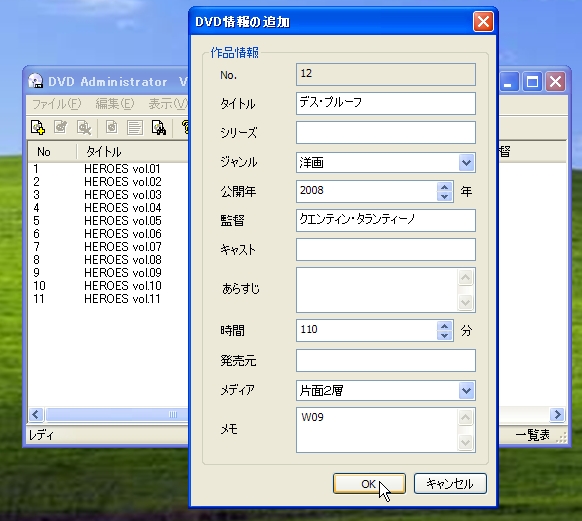The width and height of the screenshot is (582, 521).
Task: Open the ファイル(F) menu
Action: [56, 104]
